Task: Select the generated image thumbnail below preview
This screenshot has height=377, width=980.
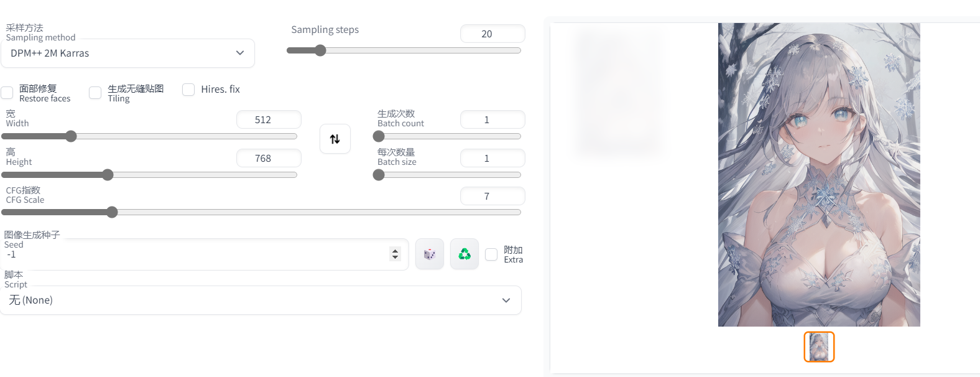Action: pyautogui.click(x=819, y=347)
